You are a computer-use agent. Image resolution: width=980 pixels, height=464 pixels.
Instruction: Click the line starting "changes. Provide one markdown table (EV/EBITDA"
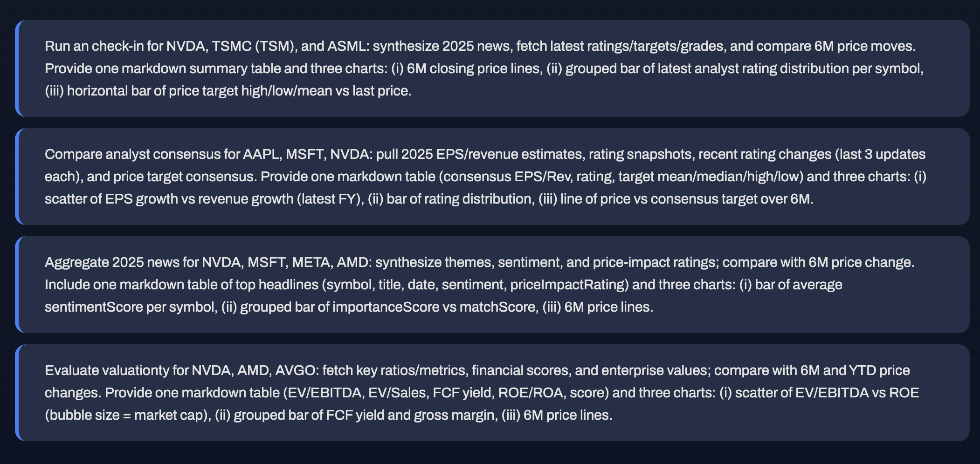(x=482, y=393)
